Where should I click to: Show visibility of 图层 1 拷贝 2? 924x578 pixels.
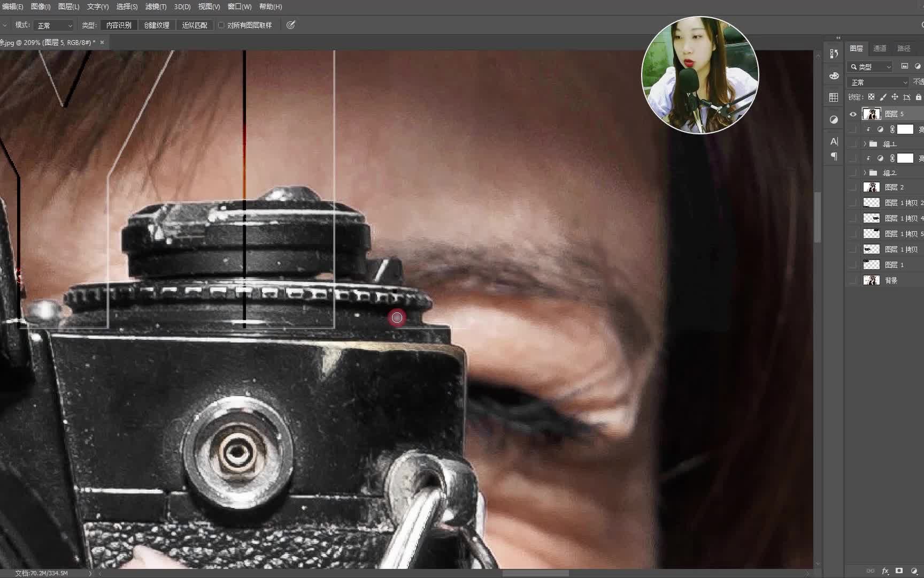point(853,202)
